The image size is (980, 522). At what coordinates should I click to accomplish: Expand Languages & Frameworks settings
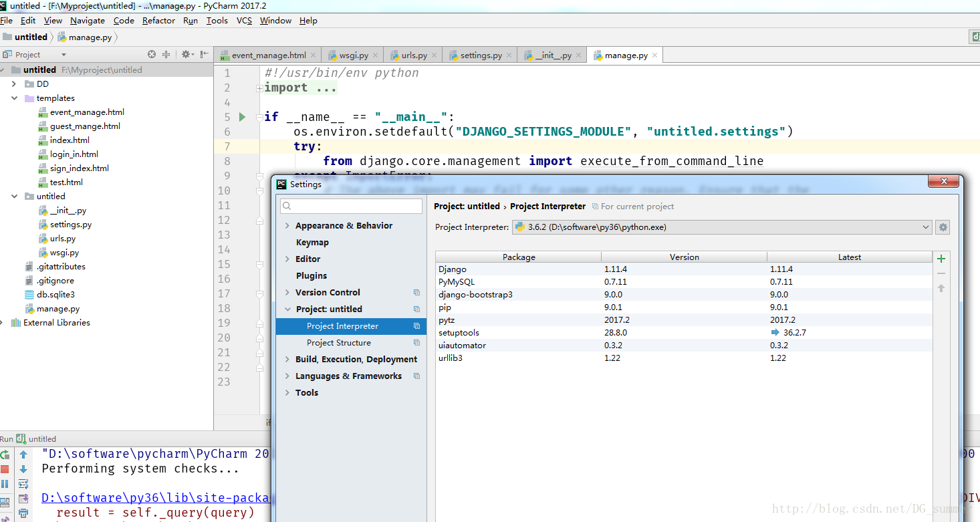287,376
